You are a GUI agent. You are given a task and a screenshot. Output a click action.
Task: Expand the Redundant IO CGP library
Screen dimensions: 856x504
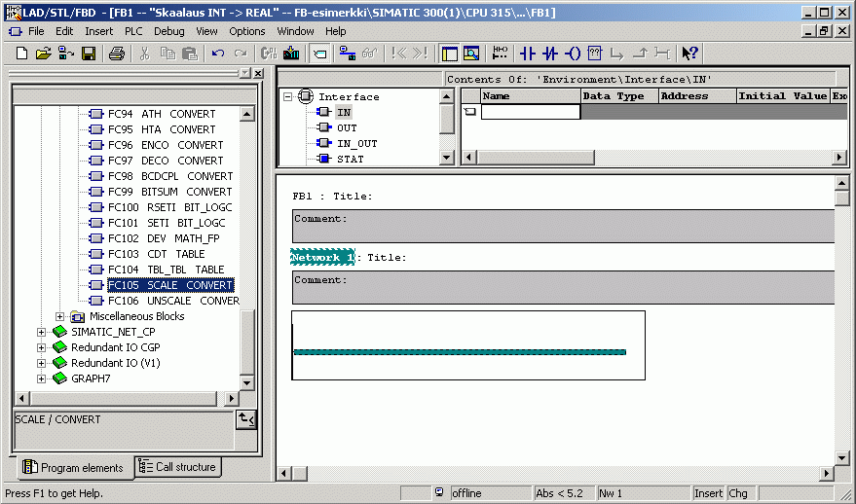pyautogui.click(x=41, y=347)
